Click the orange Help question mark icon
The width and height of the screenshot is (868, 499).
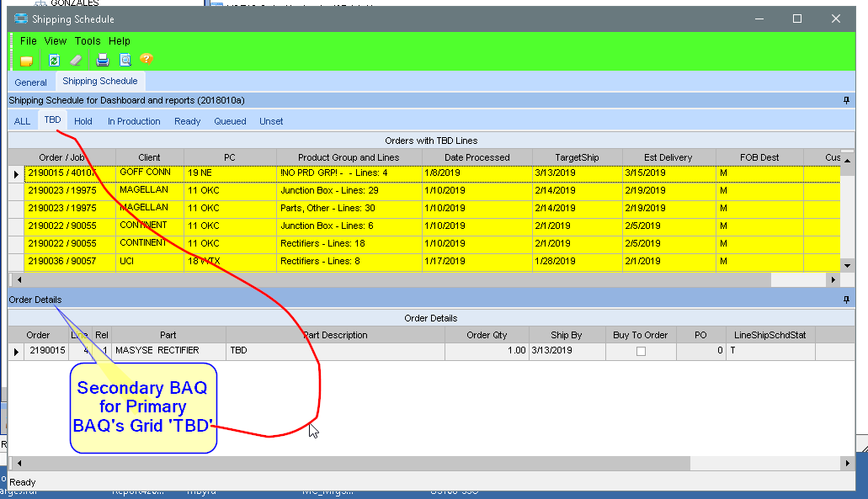coord(146,60)
